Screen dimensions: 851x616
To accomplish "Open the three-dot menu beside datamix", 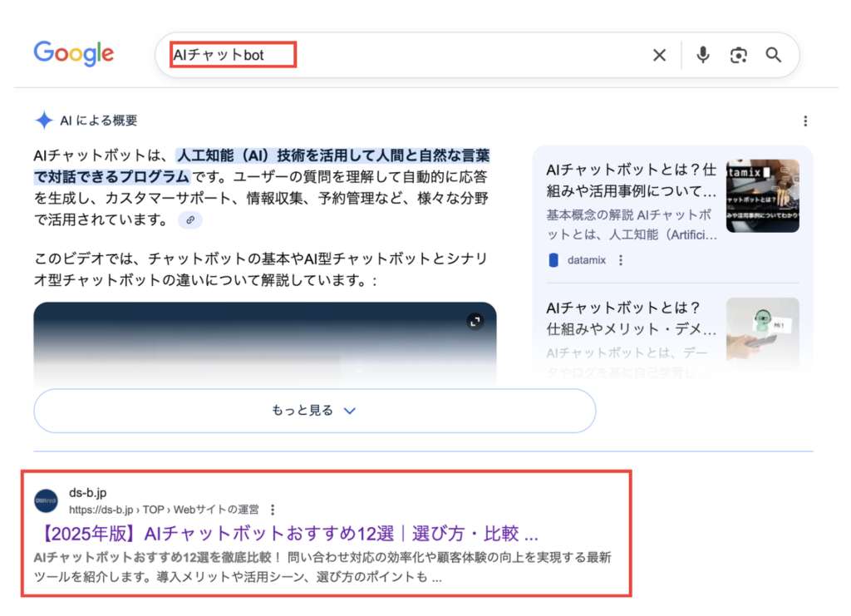I will 621,260.
